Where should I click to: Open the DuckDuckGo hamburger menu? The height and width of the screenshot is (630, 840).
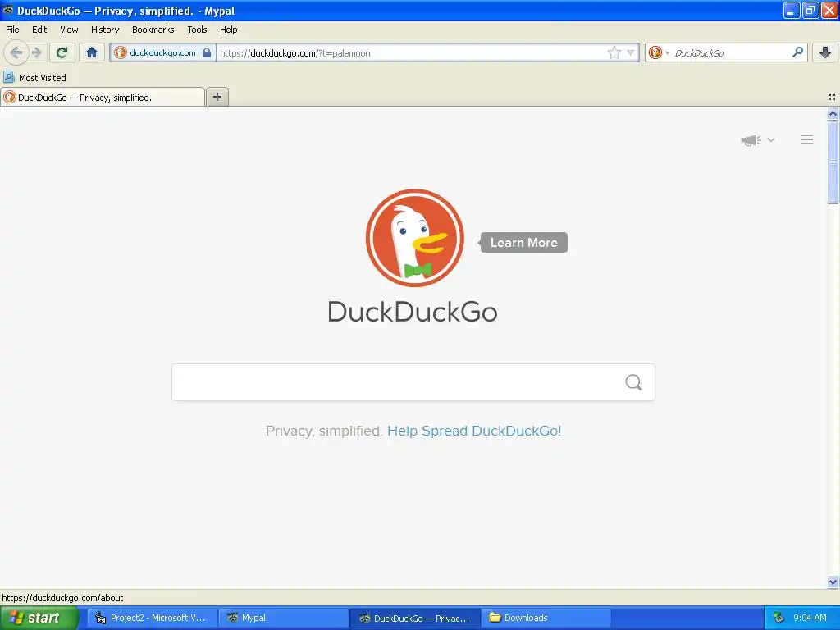(807, 139)
